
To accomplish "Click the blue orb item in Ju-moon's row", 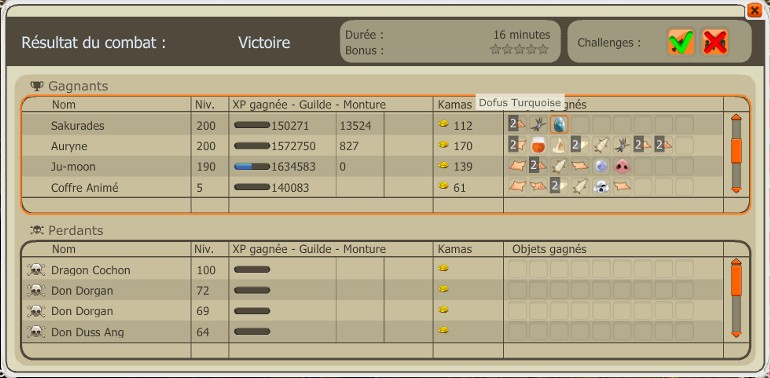I will 601,166.
